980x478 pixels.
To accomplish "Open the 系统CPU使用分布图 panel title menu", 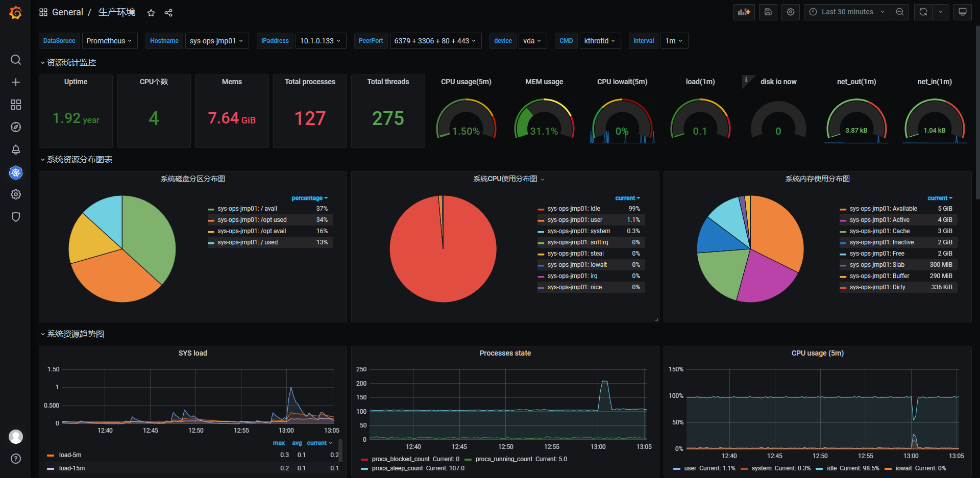I will [505, 179].
